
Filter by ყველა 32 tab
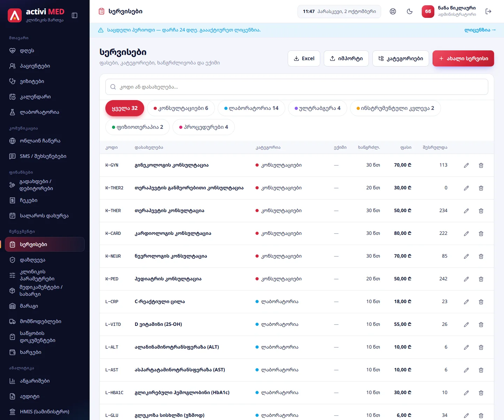click(x=125, y=108)
